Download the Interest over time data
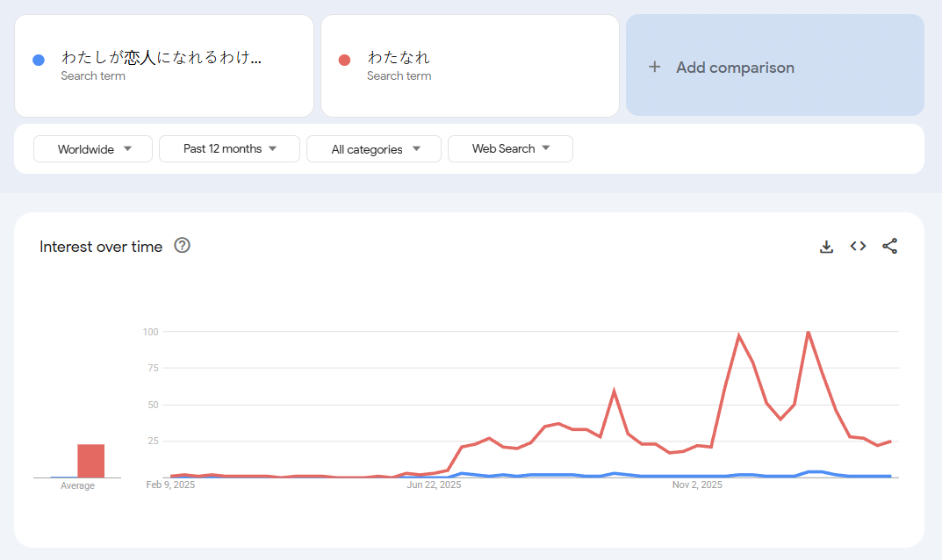Screen dimensions: 942x560 click(x=827, y=247)
